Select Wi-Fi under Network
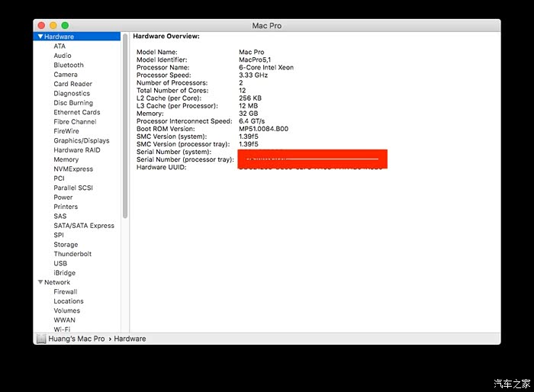Screen dimensions: 534x392 (x=62, y=329)
